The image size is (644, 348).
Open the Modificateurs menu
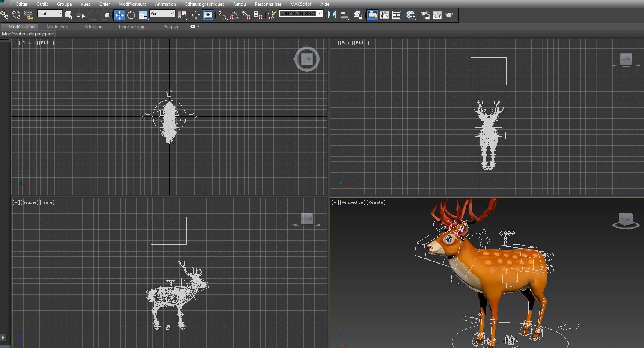tap(132, 4)
